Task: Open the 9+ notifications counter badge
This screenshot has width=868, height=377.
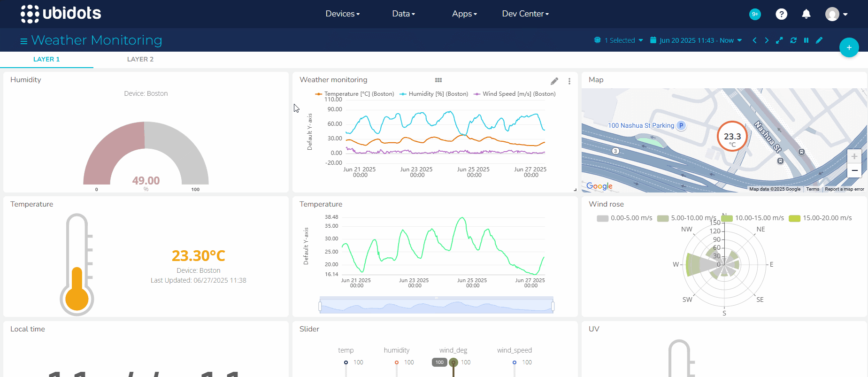Action: 755,14
